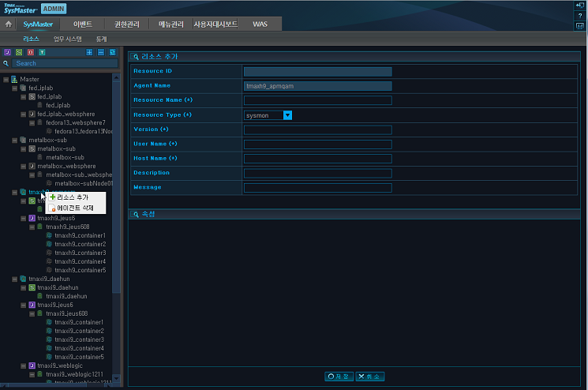This screenshot has height=390, width=588.
Task: Open the Resource Type sysmon dropdown
Action: [x=287, y=115]
